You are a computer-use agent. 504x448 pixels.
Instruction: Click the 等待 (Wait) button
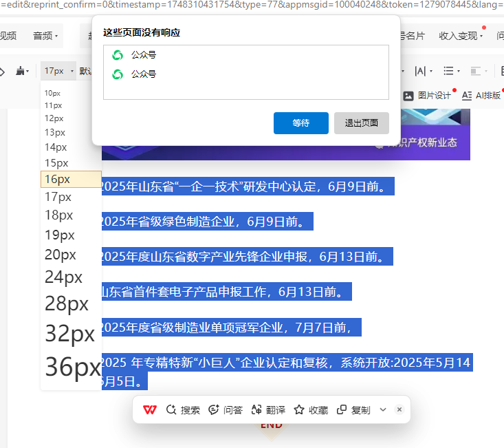pyautogui.click(x=301, y=123)
